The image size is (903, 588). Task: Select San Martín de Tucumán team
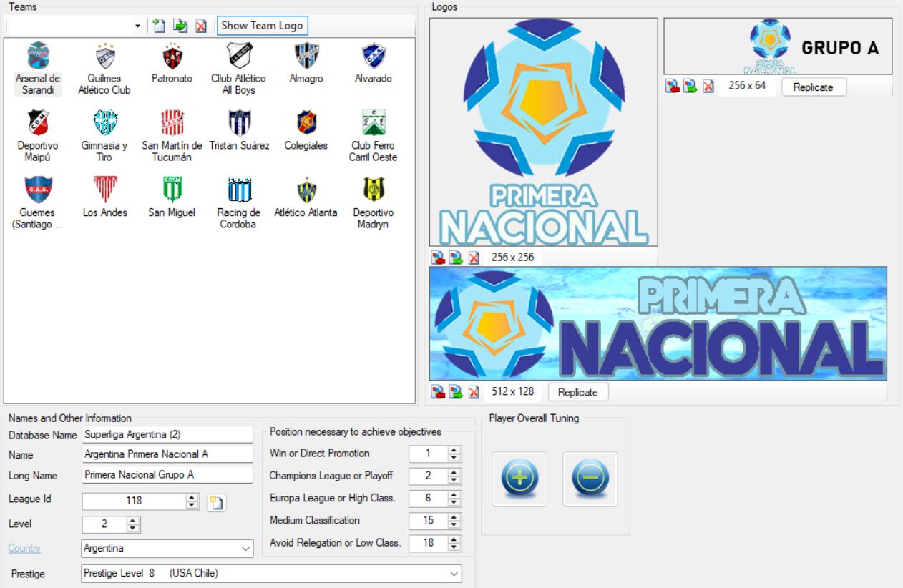(172, 135)
